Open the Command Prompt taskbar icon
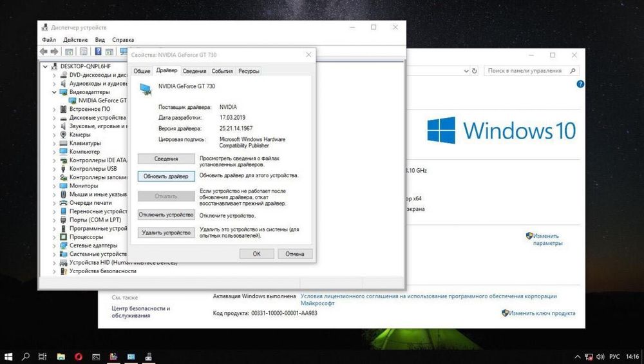The width and height of the screenshot is (644, 364). pos(96,357)
